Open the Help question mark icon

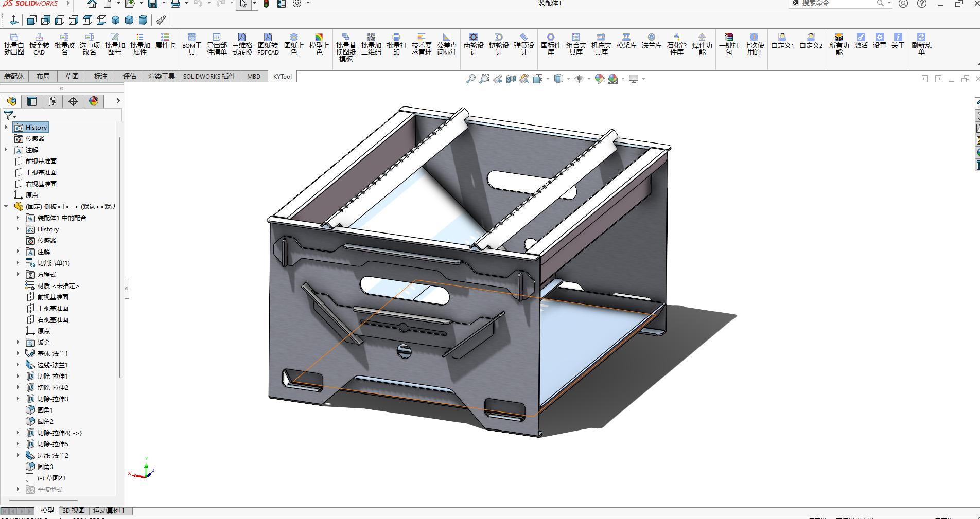tap(922, 4)
